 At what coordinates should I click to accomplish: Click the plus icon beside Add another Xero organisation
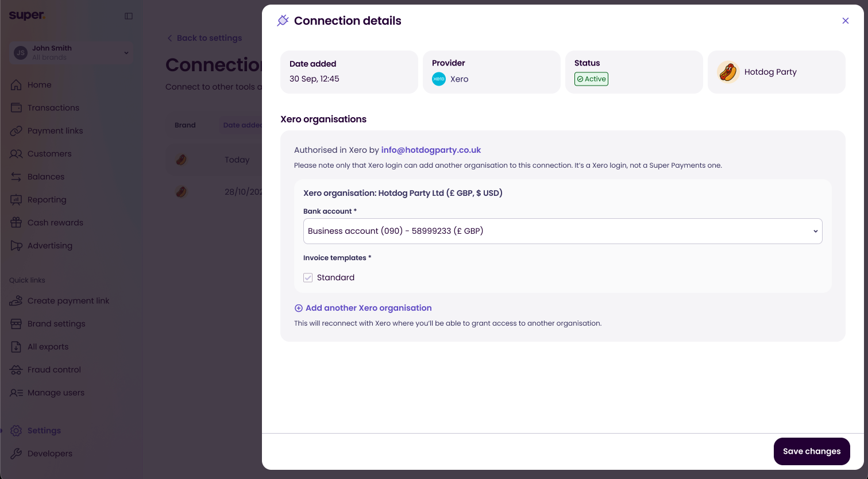[x=298, y=308]
